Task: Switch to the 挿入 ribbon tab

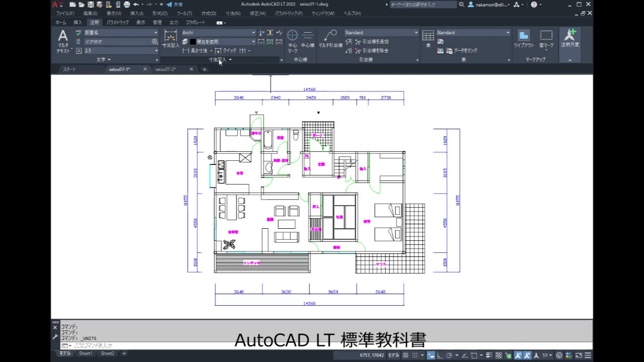Action: tap(77, 23)
